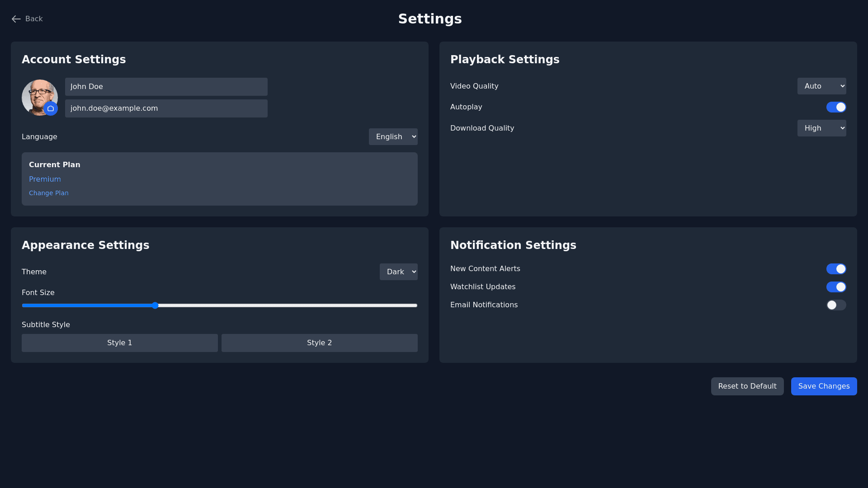This screenshot has width=868, height=488.
Task: Enable Email Notifications toggle
Action: tap(836, 305)
